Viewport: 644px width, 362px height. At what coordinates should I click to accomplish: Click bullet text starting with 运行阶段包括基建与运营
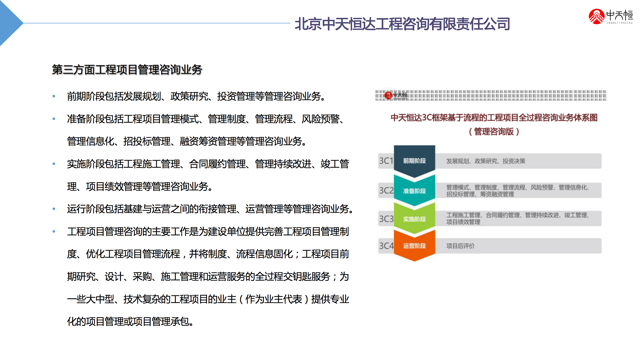point(211,209)
